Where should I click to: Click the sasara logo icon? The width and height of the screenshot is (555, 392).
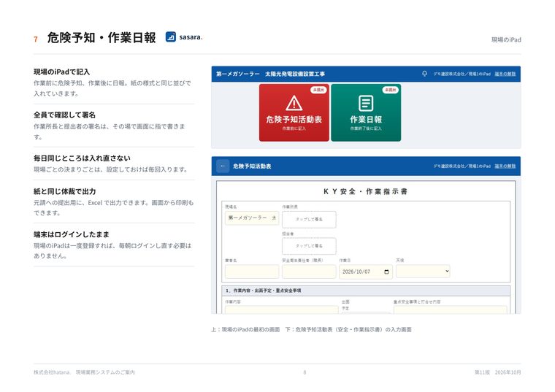tap(171, 36)
